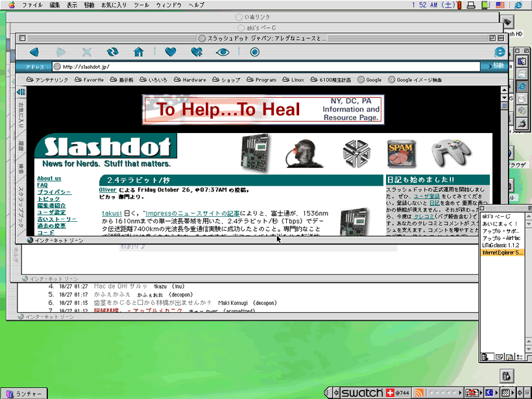Viewport: 532px width, 399px height.
Task: Open the 移動 menu in the menu bar
Action: 89,5
